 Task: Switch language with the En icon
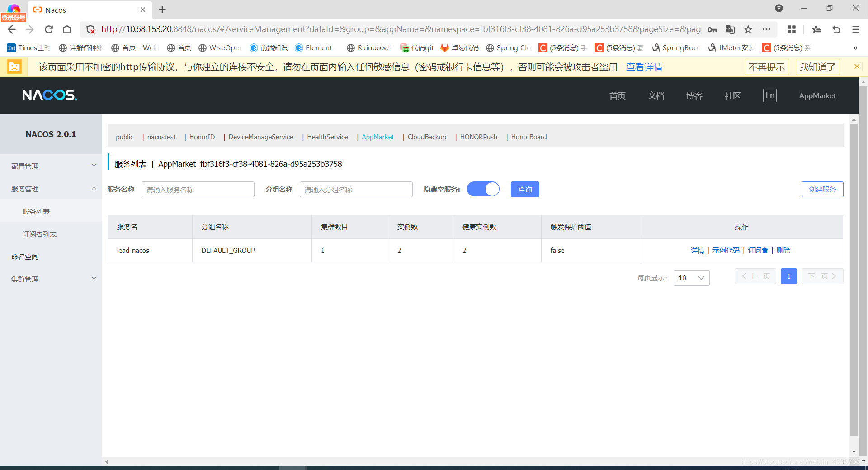point(770,95)
